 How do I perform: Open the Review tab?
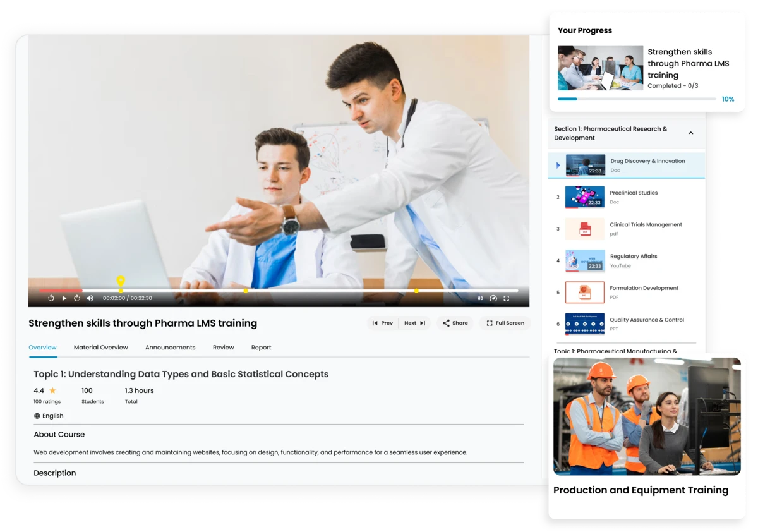click(223, 347)
